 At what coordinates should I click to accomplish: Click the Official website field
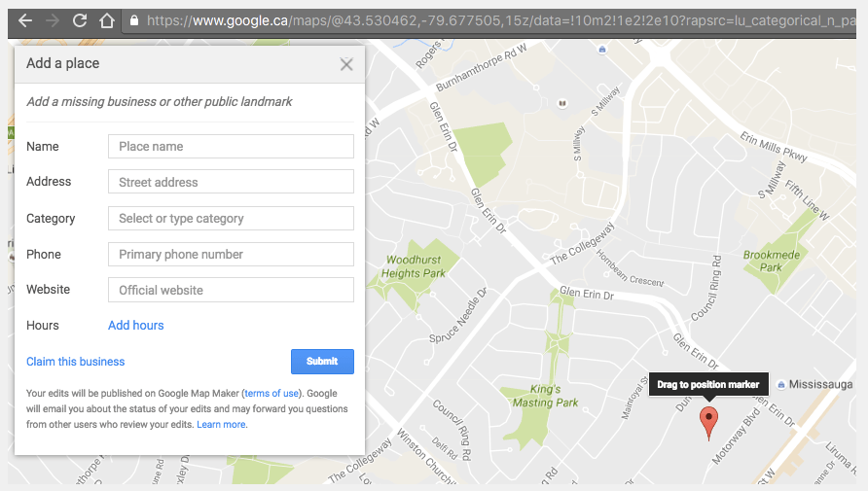pyautogui.click(x=231, y=290)
